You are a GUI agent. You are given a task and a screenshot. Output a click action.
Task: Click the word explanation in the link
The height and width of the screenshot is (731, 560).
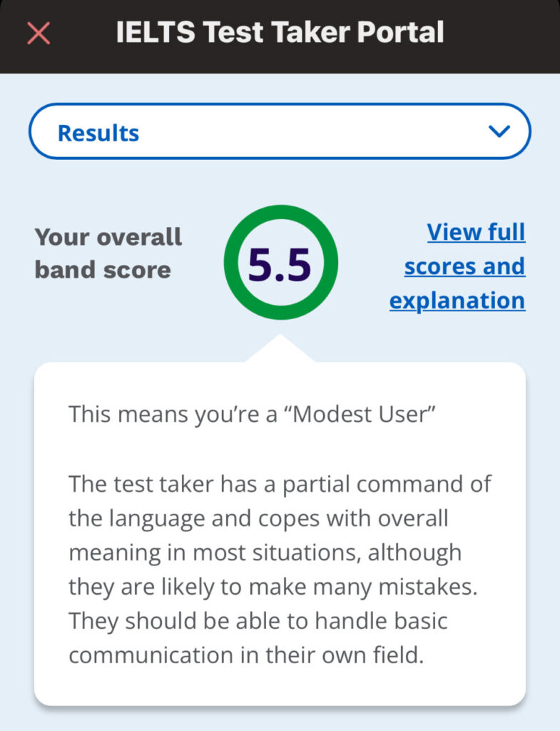[457, 301]
